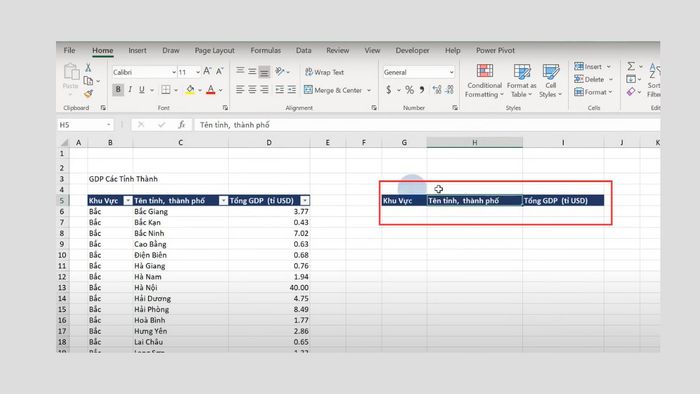
Task: Apply Accounting dollar format
Action: [x=388, y=90]
